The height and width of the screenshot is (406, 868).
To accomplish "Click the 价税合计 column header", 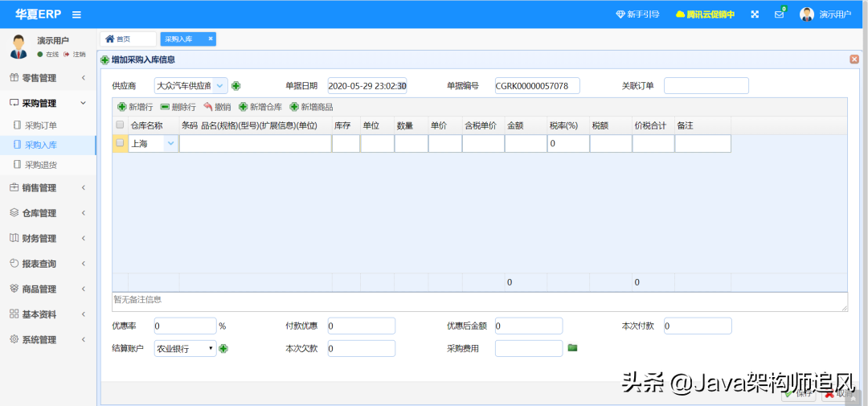I will click(x=653, y=125).
